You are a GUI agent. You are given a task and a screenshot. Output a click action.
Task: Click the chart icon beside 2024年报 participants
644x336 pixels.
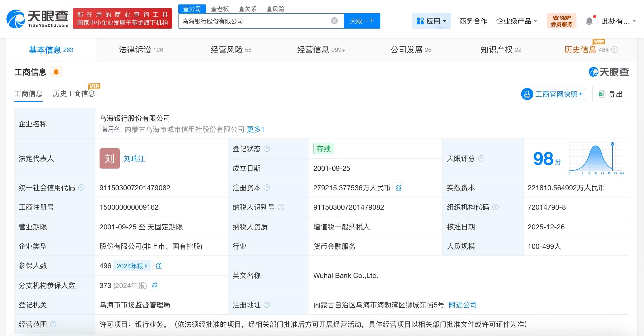point(159,266)
